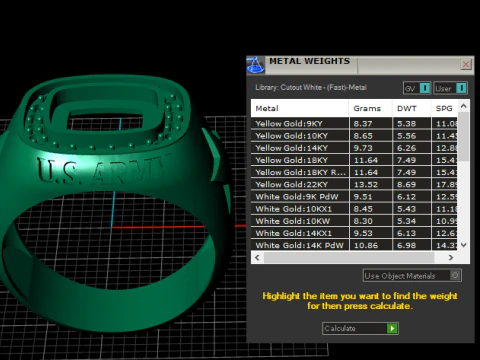This screenshot has height=360, width=480.
Task: Select the Yellow Gold:10KY row
Action: [354, 136]
